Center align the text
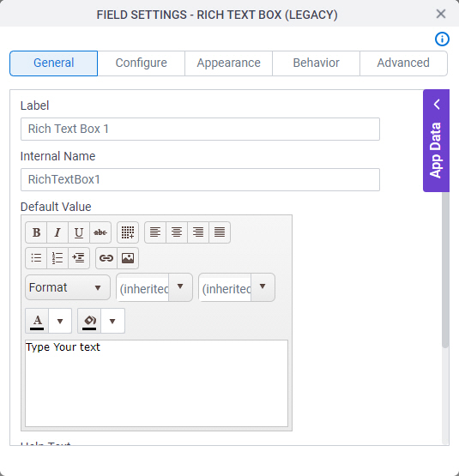The height and width of the screenshot is (476, 459). point(177,232)
